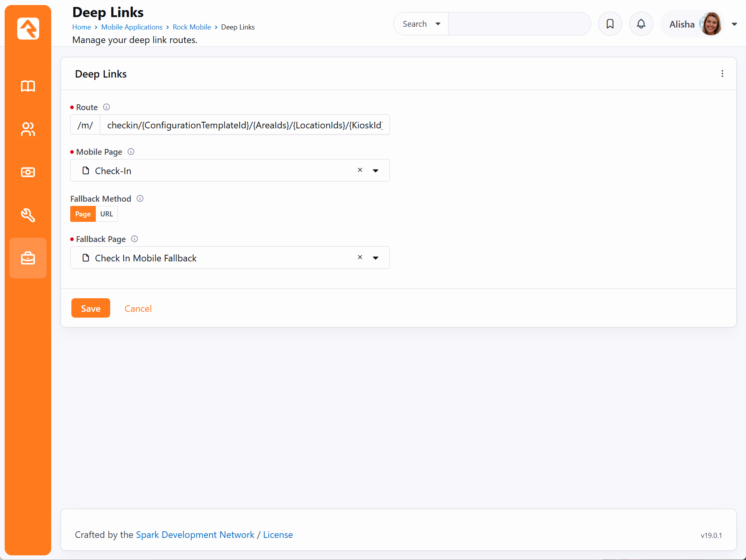Open the People sidebar icon

28,129
